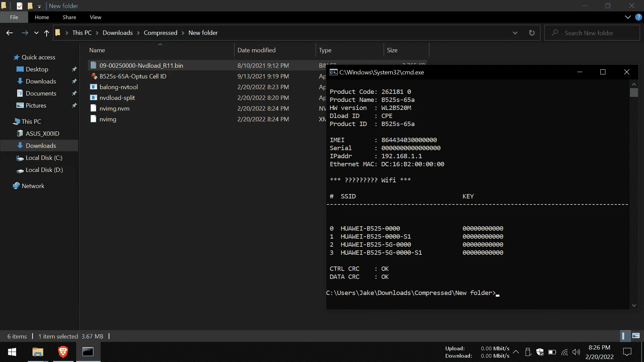Click Compressed in the address breadcrumb
The height and width of the screenshot is (362, 644).
click(160, 33)
